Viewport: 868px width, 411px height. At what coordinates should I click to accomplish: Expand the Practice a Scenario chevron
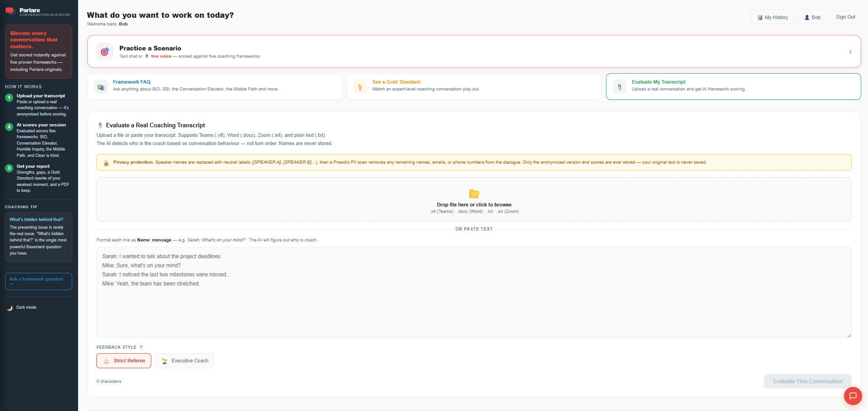click(x=850, y=51)
